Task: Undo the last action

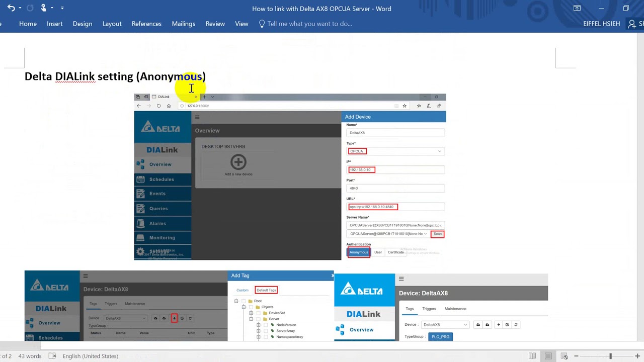Action: 11,8
